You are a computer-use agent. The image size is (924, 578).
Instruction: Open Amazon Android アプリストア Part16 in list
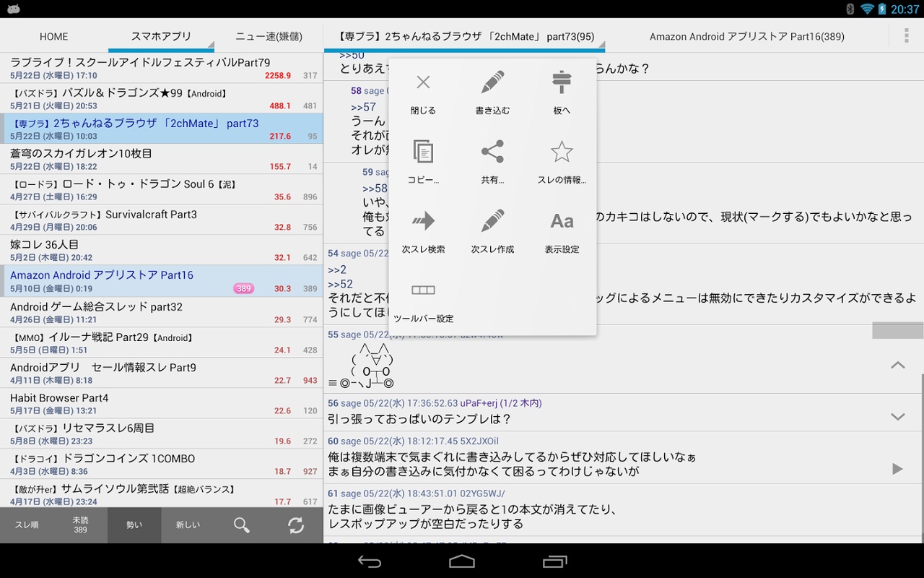[x=162, y=280]
